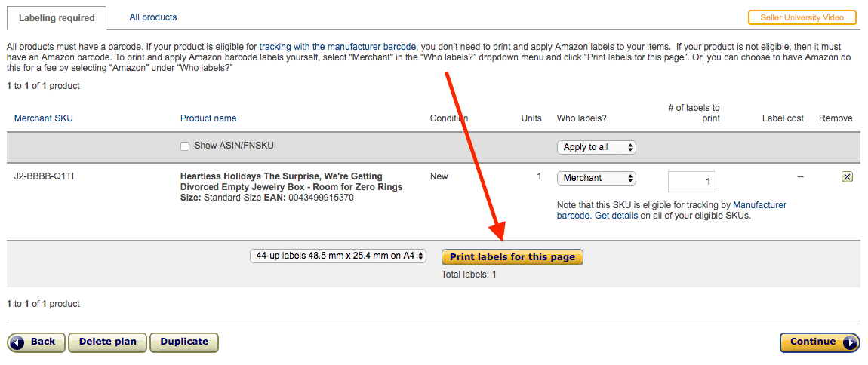Enable the Show ASIN/FNSKU checkbox
868x365 pixels.
coord(185,146)
